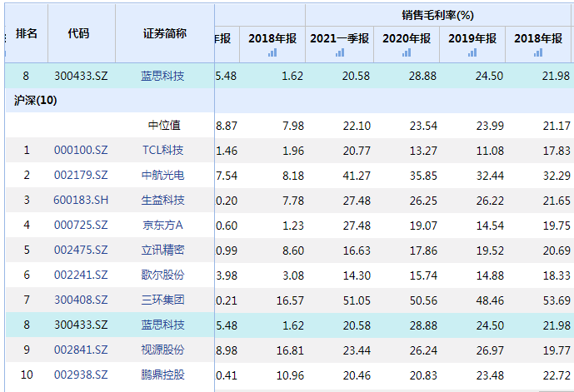This screenshot has width=574, height=392.
Task: Select 中航光电 value 35.85
Action: click(x=423, y=176)
